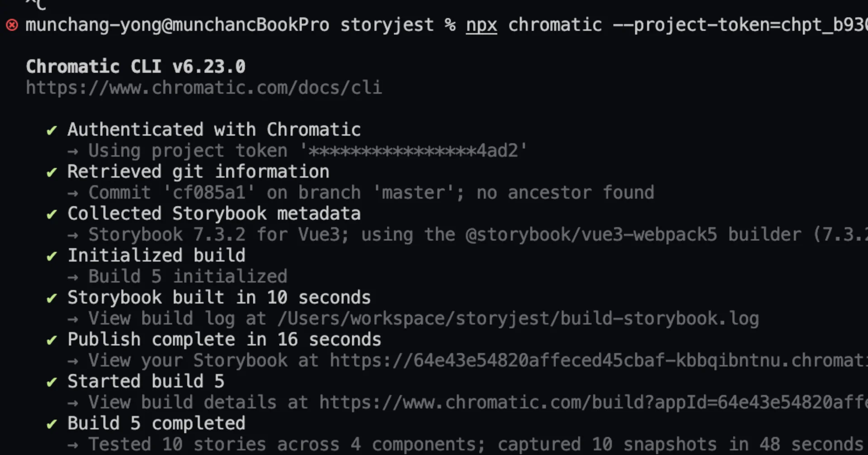Click the Chromatic CLI v6.23.0 heading

[x=136, y=67]
